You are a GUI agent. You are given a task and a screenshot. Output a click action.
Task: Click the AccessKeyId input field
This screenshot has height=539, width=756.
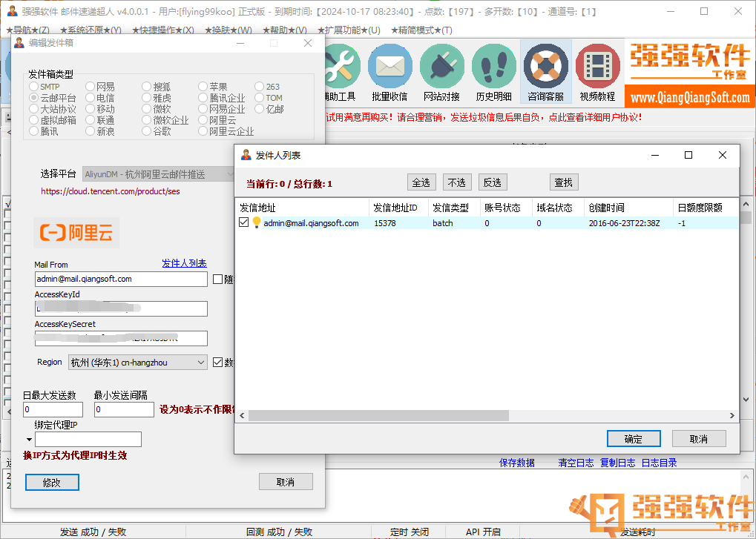coord(121,308)
